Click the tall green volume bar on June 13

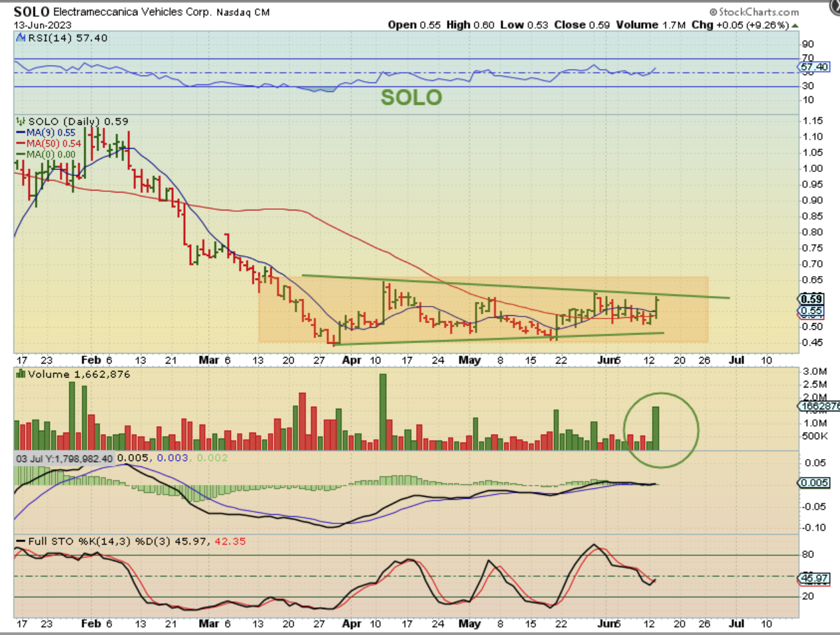point(656,429)
